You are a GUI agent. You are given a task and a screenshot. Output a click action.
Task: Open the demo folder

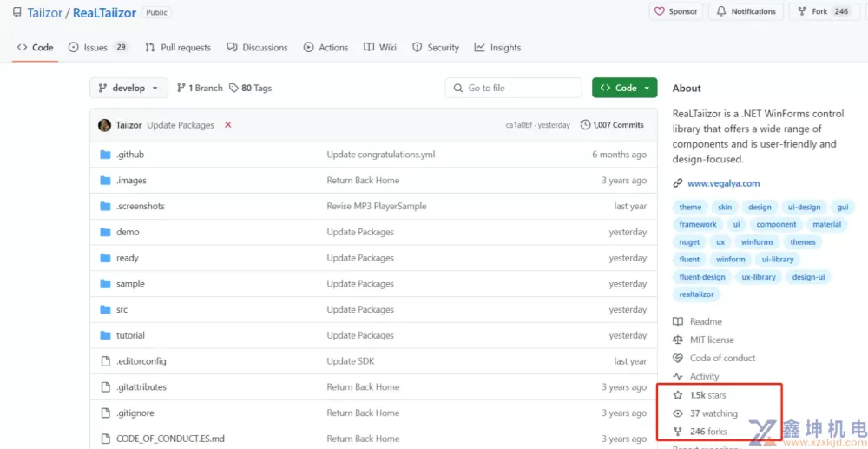(x=128, y=232)
